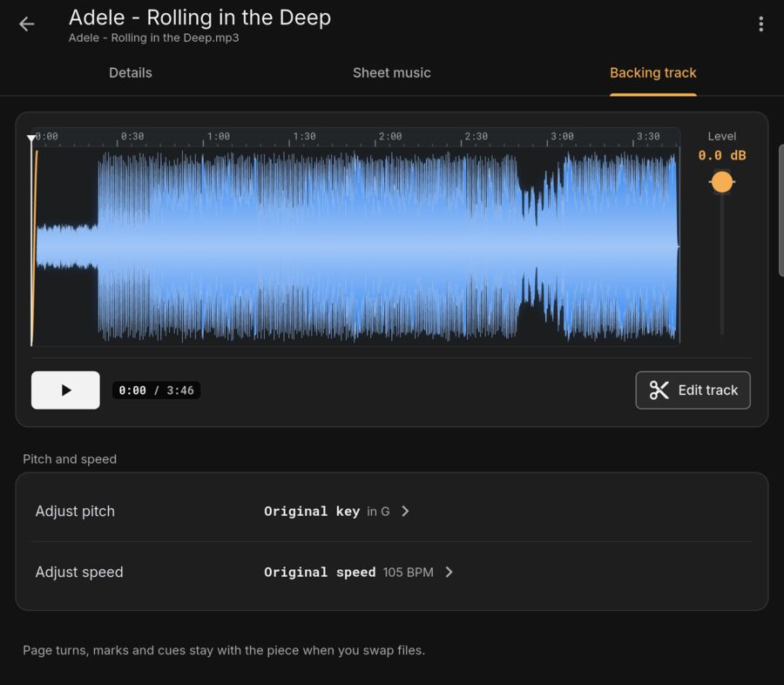Click the playhead marker at 0:00
Viewport: 784px width, 685px height.
31,138
